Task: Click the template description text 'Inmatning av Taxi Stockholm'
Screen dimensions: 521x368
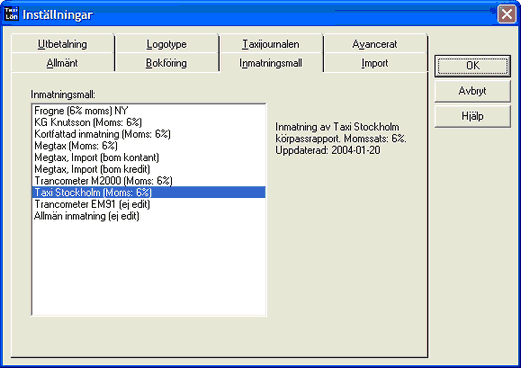Action: [x=337, y=127]
